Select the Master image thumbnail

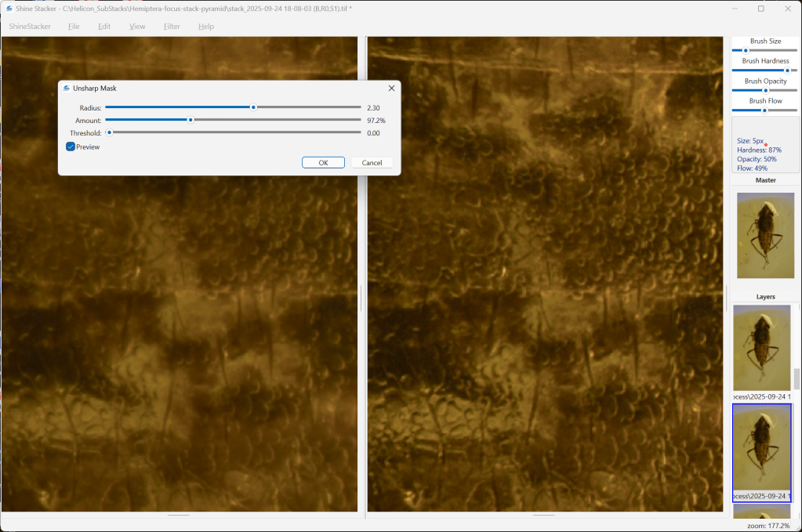(x=765, y=236)
